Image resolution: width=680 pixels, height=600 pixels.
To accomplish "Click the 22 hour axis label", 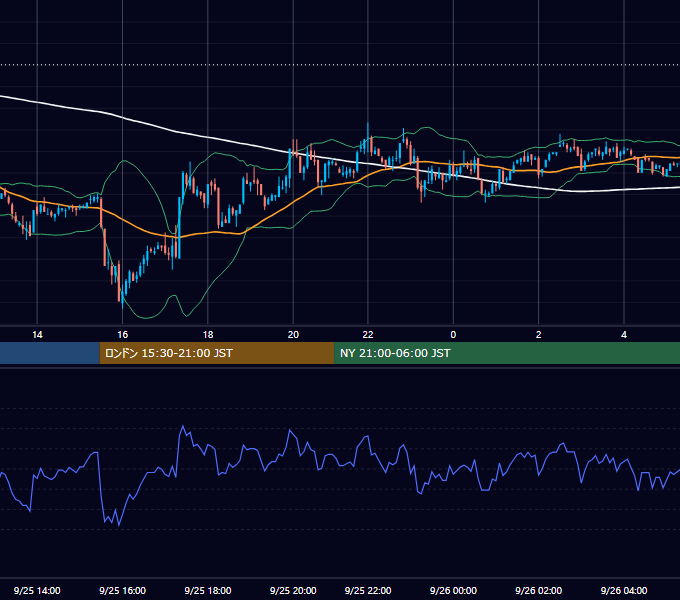I will [x=368, y=335].
